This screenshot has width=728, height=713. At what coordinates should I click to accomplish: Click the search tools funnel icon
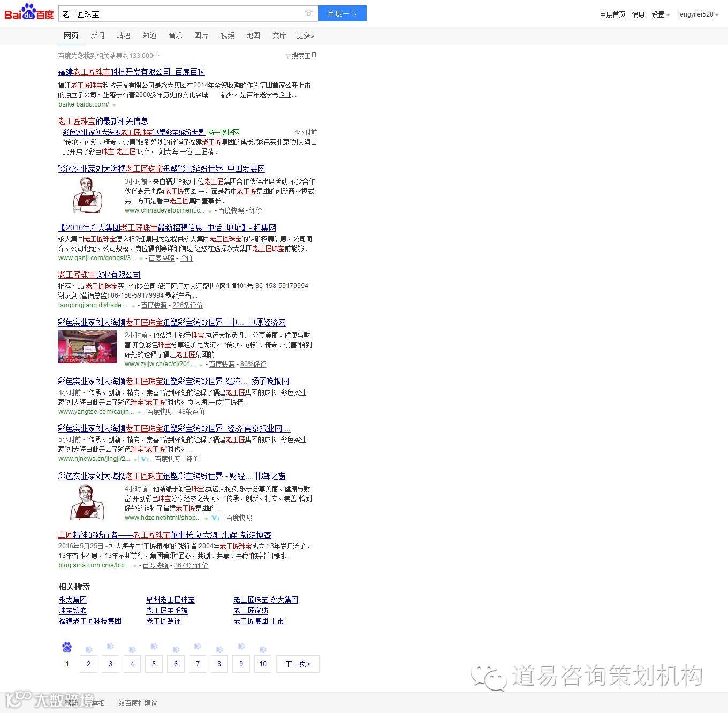288,56
